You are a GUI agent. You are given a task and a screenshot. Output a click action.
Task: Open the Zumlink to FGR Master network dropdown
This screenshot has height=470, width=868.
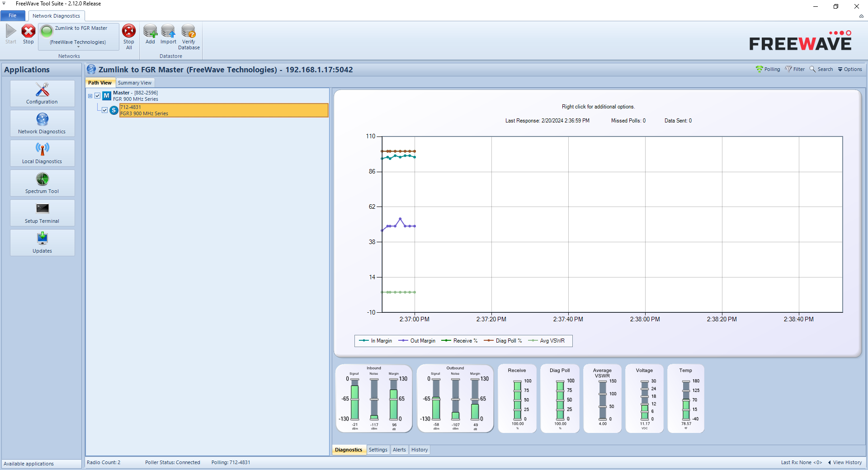click(x=79, y=36)
